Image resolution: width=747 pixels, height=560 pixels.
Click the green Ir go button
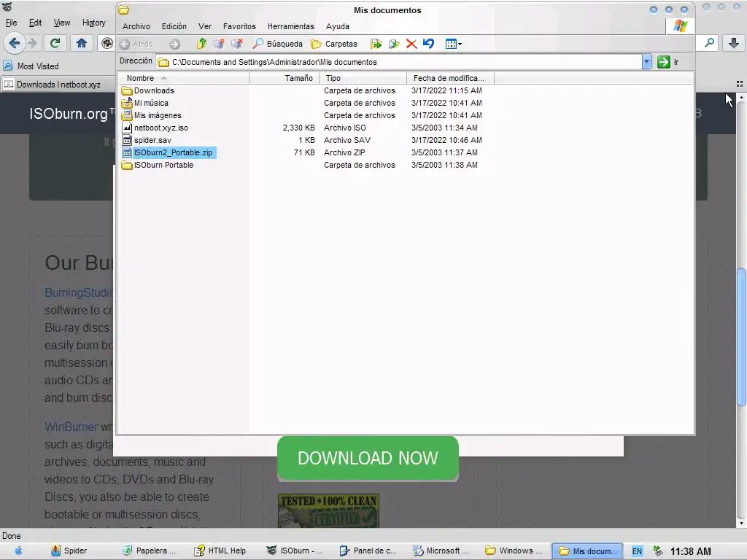click(x=668, y=62)
